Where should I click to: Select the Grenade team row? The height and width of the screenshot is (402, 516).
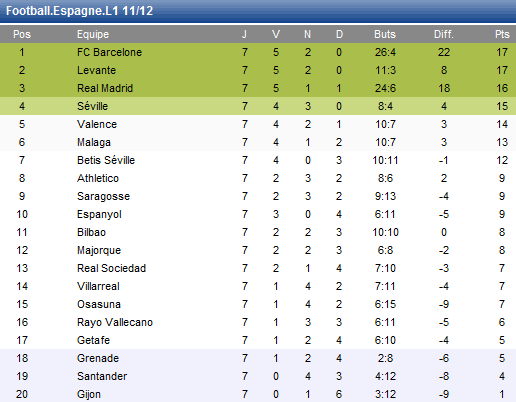258,358
